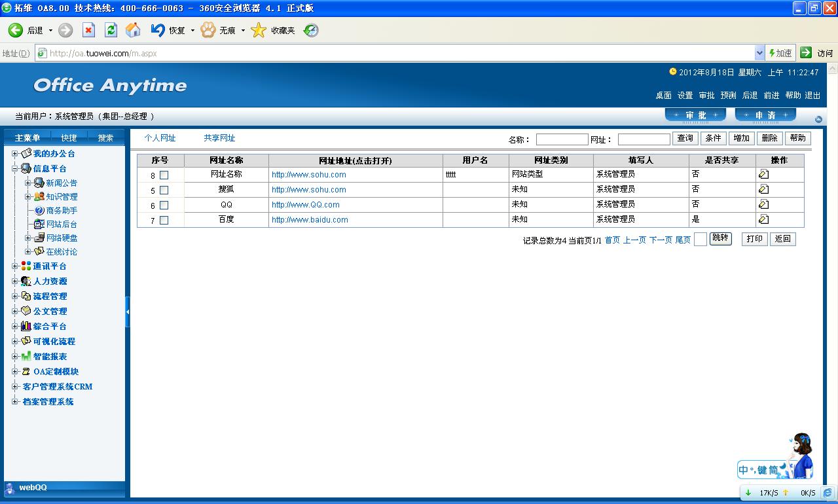Click the browser refresh icon
The height and width of the screenshot is (504, 838).
111,30
